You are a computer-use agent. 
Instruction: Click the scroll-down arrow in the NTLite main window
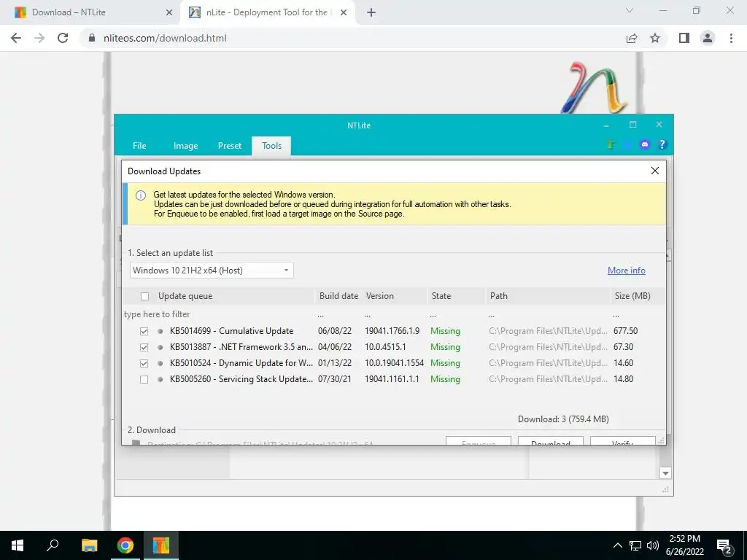tap(665, 472)
